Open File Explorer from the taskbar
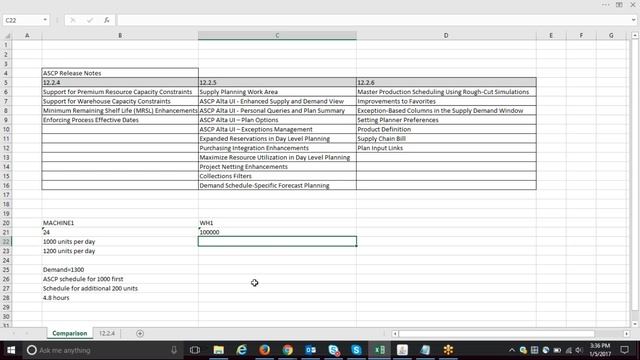 pos(218,350)
